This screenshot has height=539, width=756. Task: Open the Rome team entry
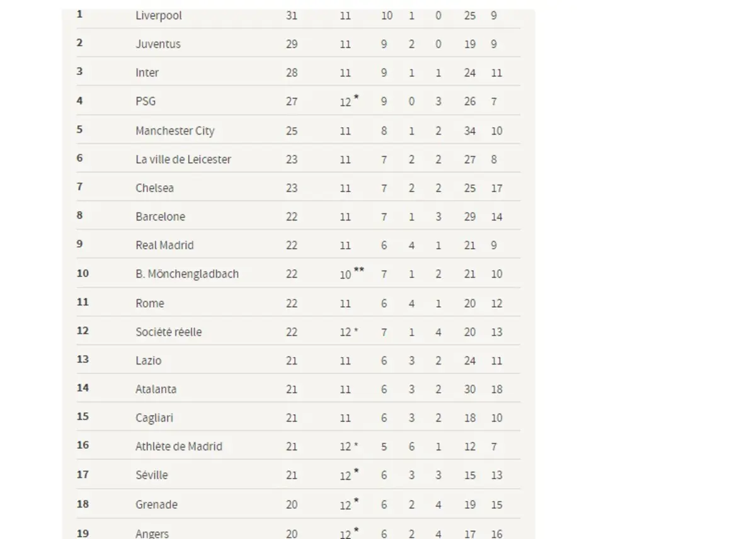pyautogui.click(x=150, y=304)
